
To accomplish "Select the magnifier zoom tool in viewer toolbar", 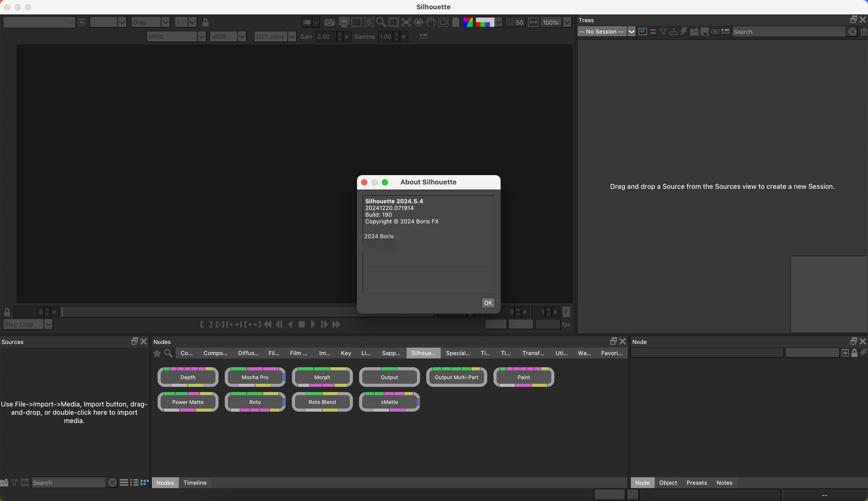I will pyautogui.click(x=381, y=22).
